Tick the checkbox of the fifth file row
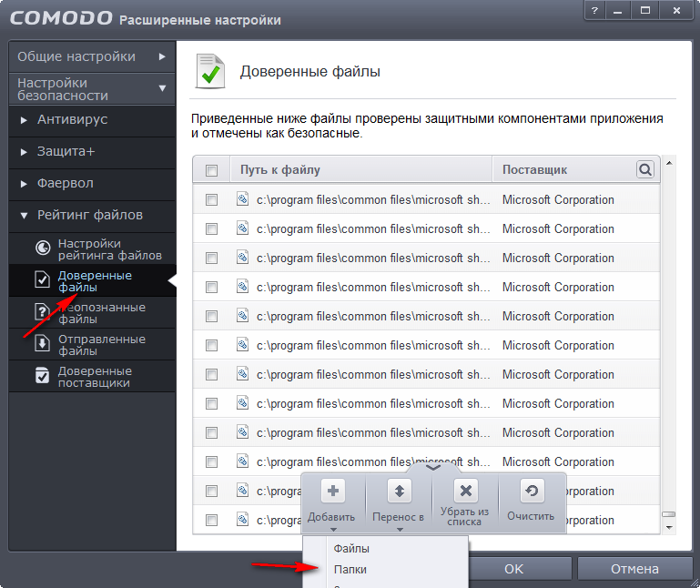Screen dimensions: 700x588 point(211,316)
